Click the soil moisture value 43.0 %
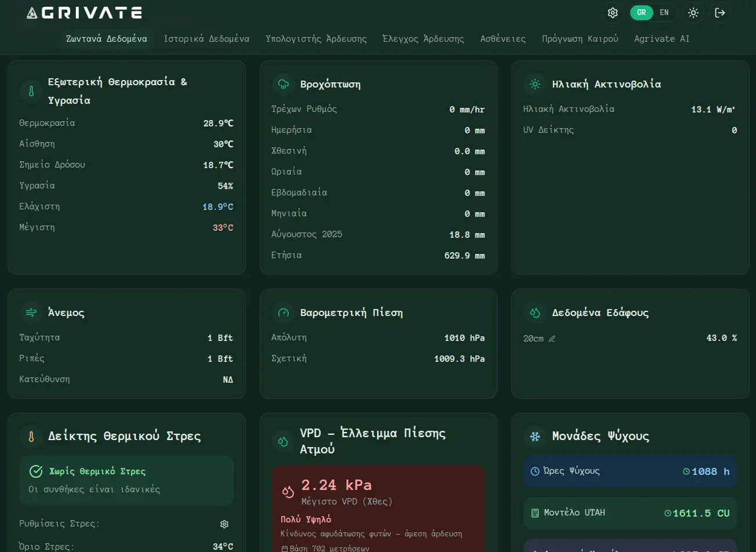This screenshot has width=756, height=552. click(x=722, y=338)
